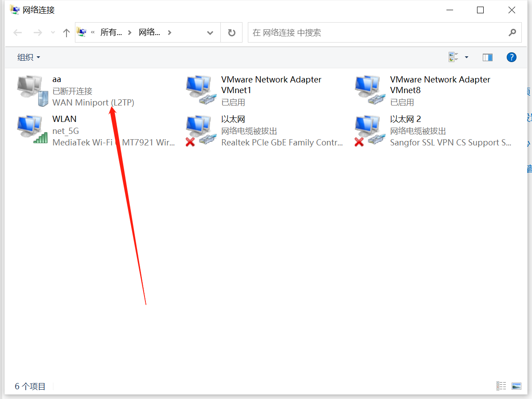The height and width of the screenshot is (399, 532).
Task: Go up one folder level
Action: (x=66, y=33)
